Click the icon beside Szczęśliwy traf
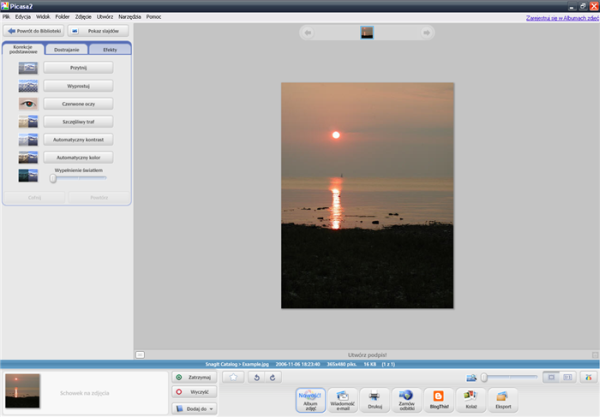Screen dimensions: 600x417 click(28, 122)
